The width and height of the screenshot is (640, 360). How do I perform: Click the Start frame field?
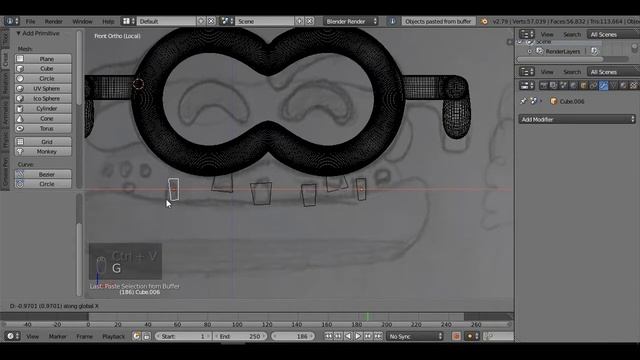pos(184,336)
